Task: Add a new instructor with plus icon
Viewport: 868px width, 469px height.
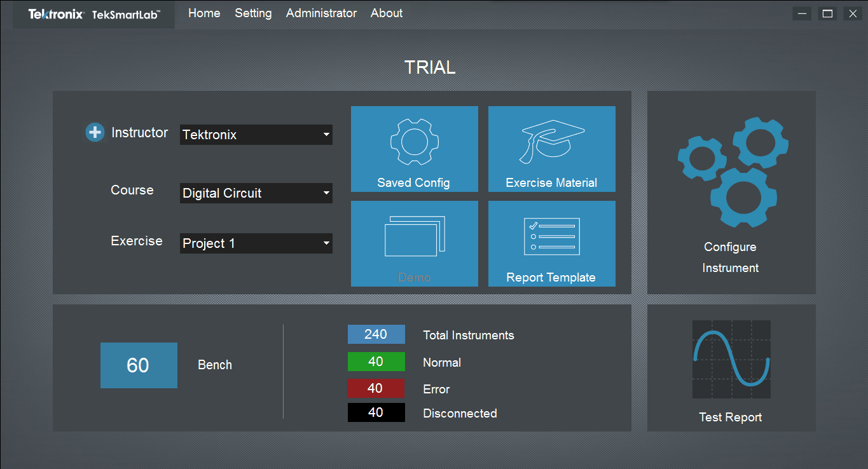Action: 95,132
